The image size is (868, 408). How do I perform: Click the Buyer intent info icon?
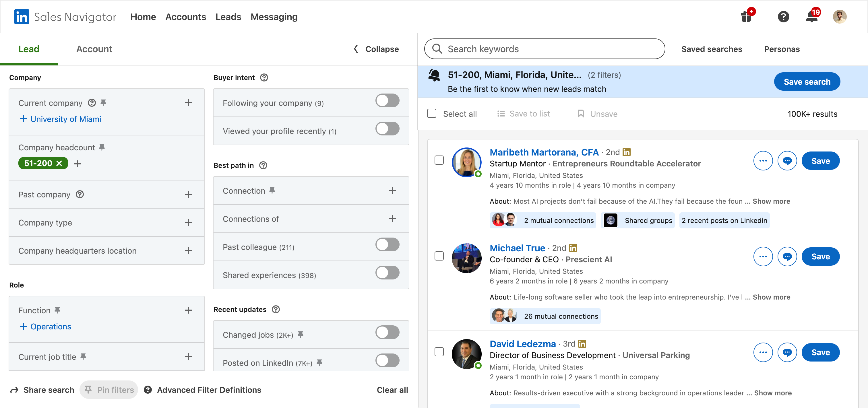[264, 77]
